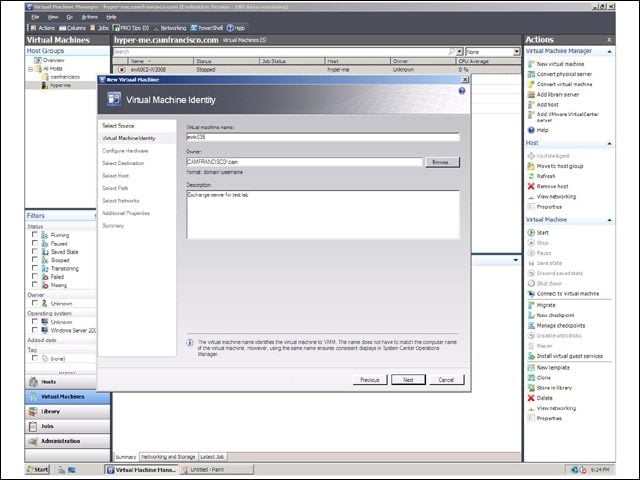The height and width of the screenshot is (480, 640).
Task: Click the Jobs toolbar button
Action: [x=99, y=28]
